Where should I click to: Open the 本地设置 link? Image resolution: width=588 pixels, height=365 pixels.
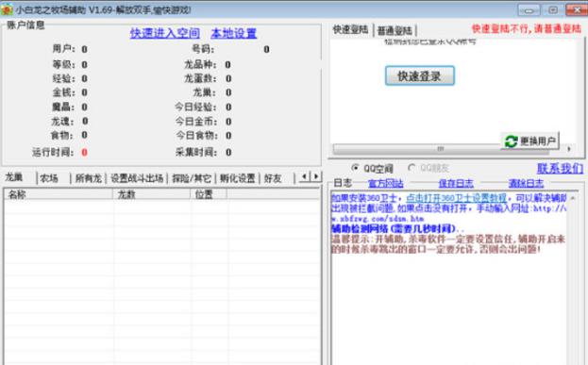click(x=234, y=33)
